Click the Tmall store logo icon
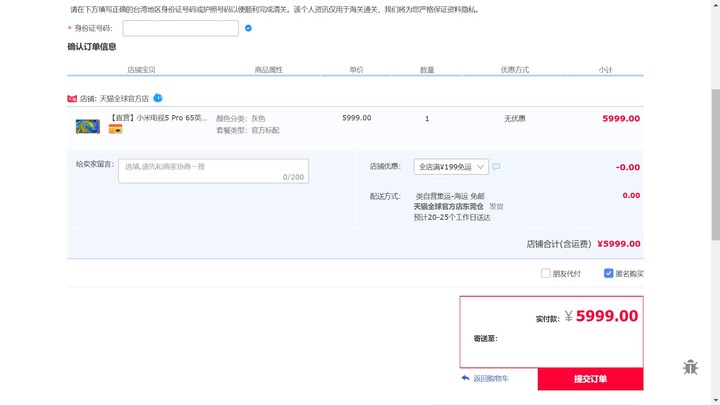Screen dimensions: 720x405 72,98
